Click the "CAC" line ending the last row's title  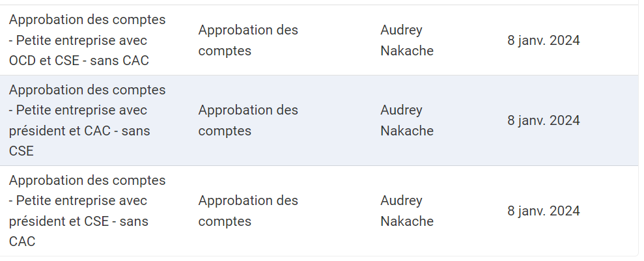click(22, 242)
